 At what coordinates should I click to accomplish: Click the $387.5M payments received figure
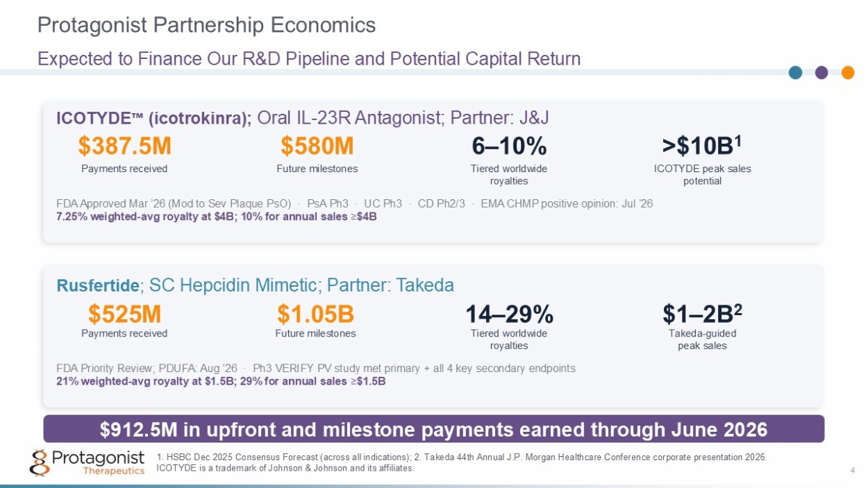coord(124,146)
